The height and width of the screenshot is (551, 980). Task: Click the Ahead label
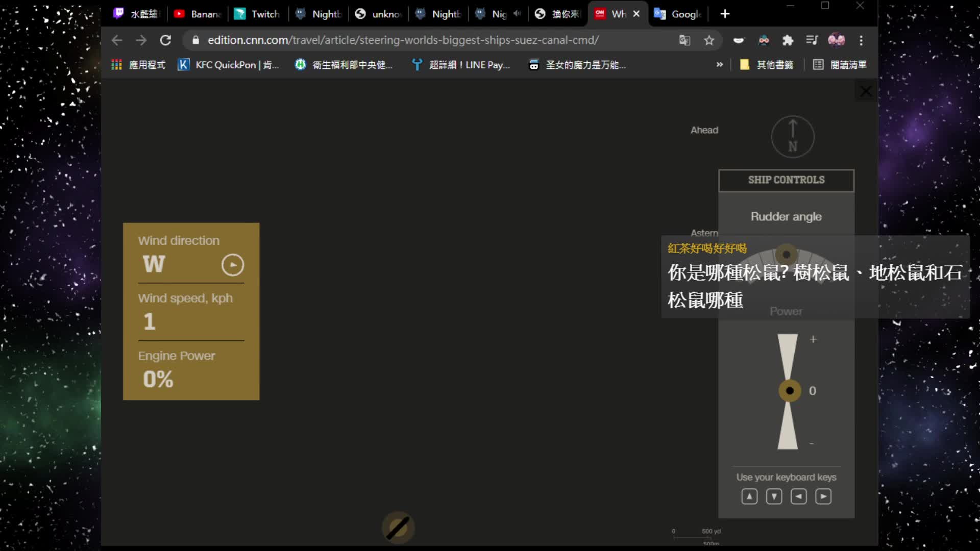click(704, 130)
